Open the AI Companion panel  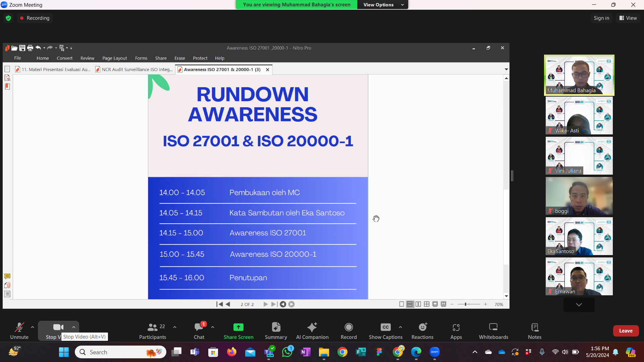(312, 330)
